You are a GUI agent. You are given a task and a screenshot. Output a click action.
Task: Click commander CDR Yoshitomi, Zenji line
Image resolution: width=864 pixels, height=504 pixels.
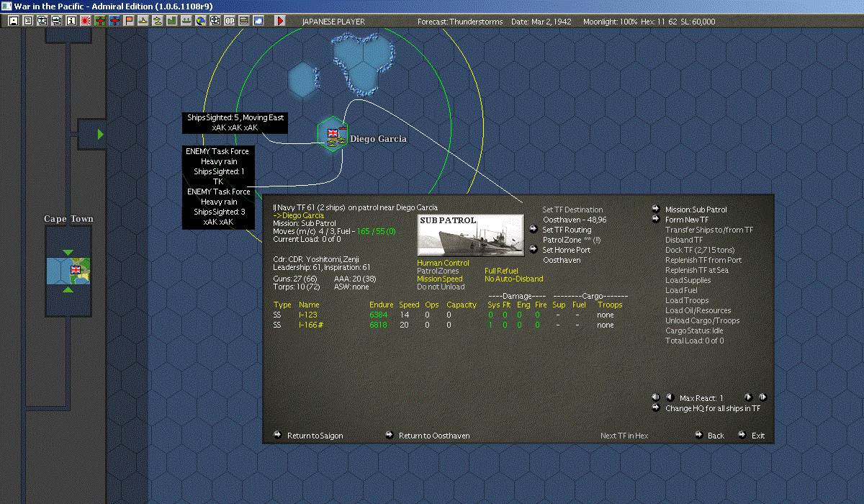pyautogui.click(x=316, y=259)
